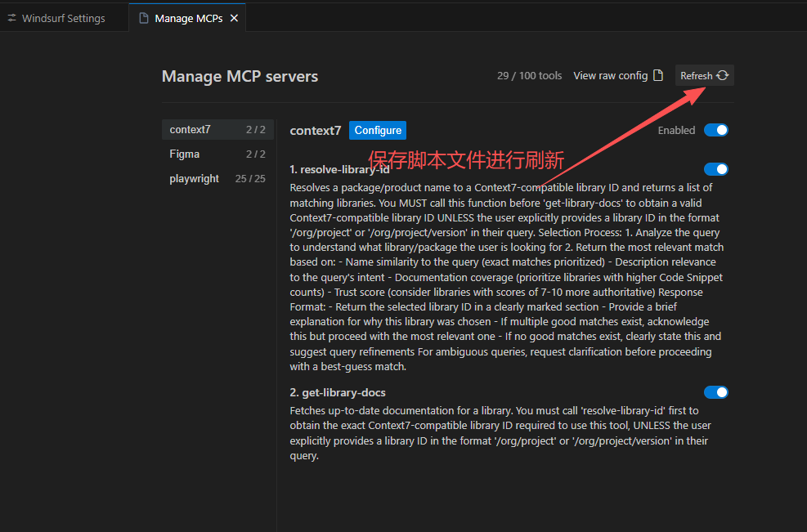The width and height of the screenshot is (807, 532).
Task: Click the raw config document icon
Action: [657, 76]
